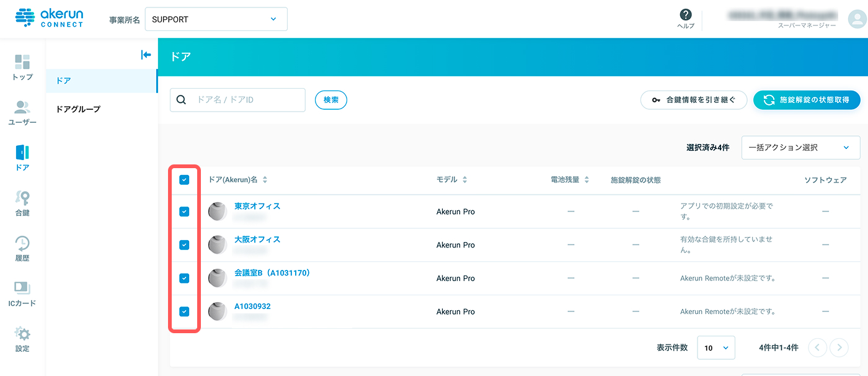The height and width of the screenshot is (376, 868).
Task: Uncheck the 会議室B row checkbox
Action: pyautogui.click(x=184, y=278)
